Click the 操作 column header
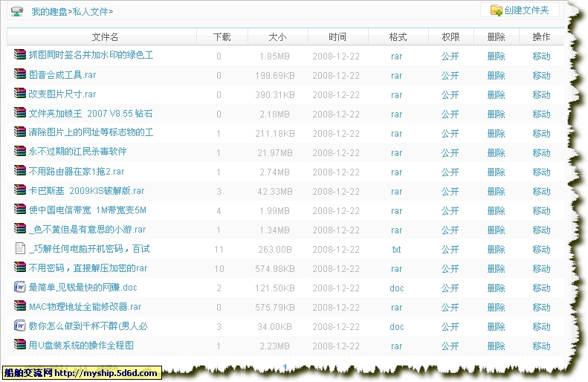 pos(541,36)
